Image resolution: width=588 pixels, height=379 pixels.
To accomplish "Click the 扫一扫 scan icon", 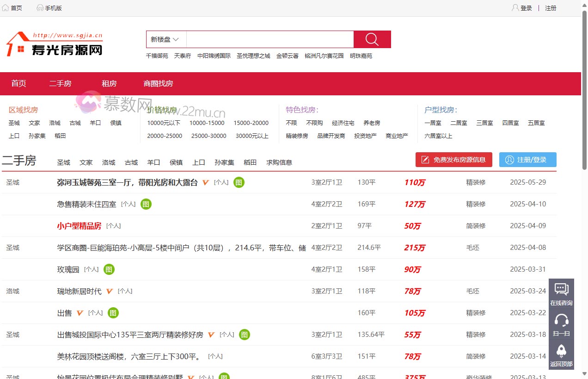I will (561, 319).
